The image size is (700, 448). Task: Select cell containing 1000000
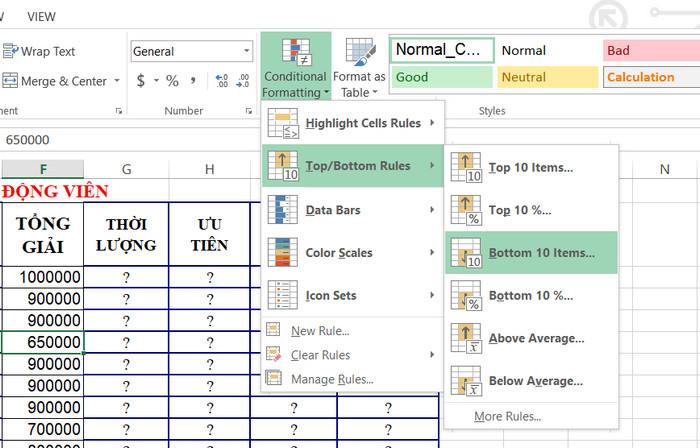(43, 277)
